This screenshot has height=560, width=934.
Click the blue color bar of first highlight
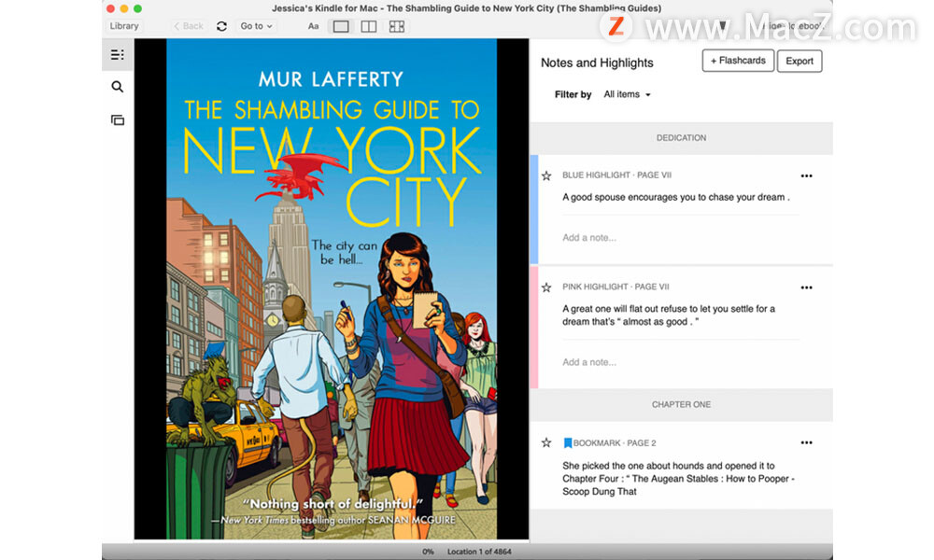[x=534, y=209]
